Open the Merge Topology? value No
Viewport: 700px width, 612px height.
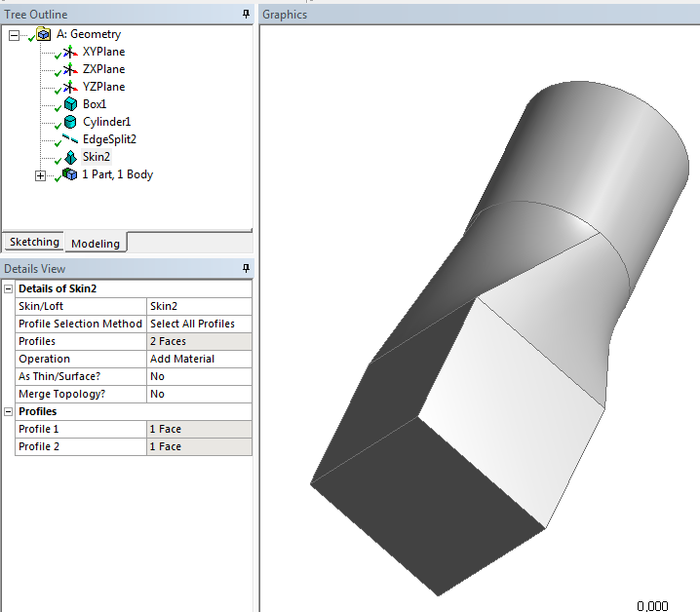[199, 394]
